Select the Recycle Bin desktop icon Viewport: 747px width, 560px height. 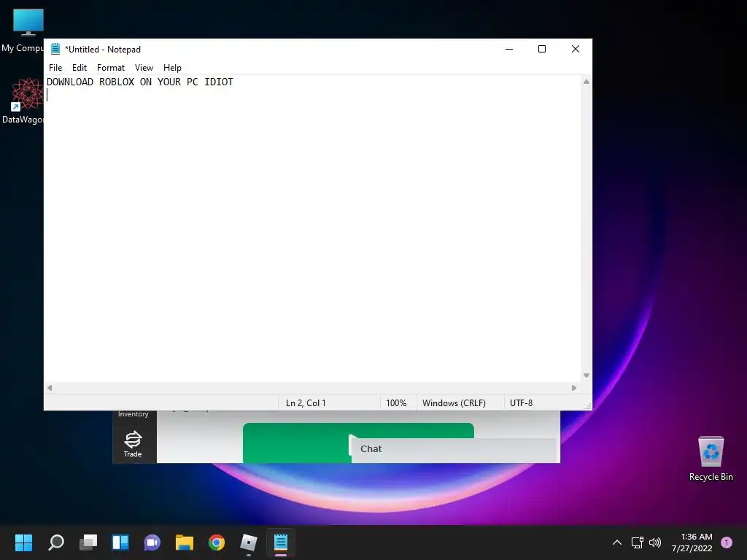click(x=711, y=459)
